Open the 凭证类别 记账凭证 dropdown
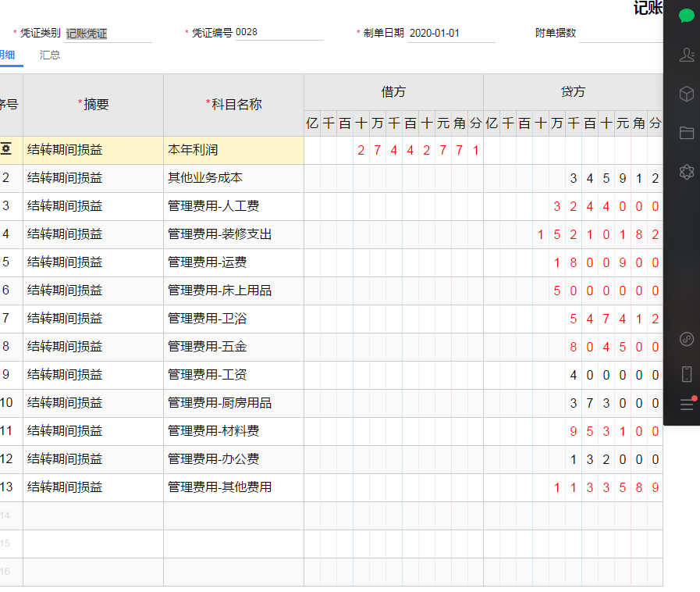 click(x=108, y=34)
